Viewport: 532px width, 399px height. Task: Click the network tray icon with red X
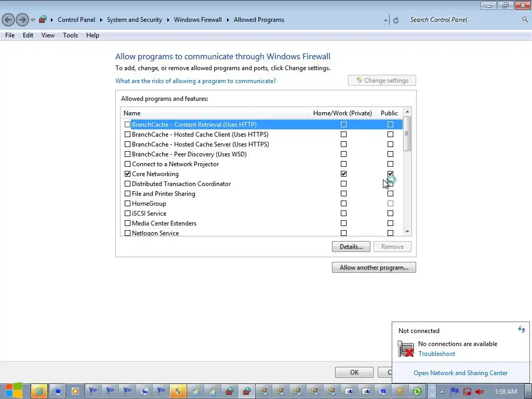467,392
